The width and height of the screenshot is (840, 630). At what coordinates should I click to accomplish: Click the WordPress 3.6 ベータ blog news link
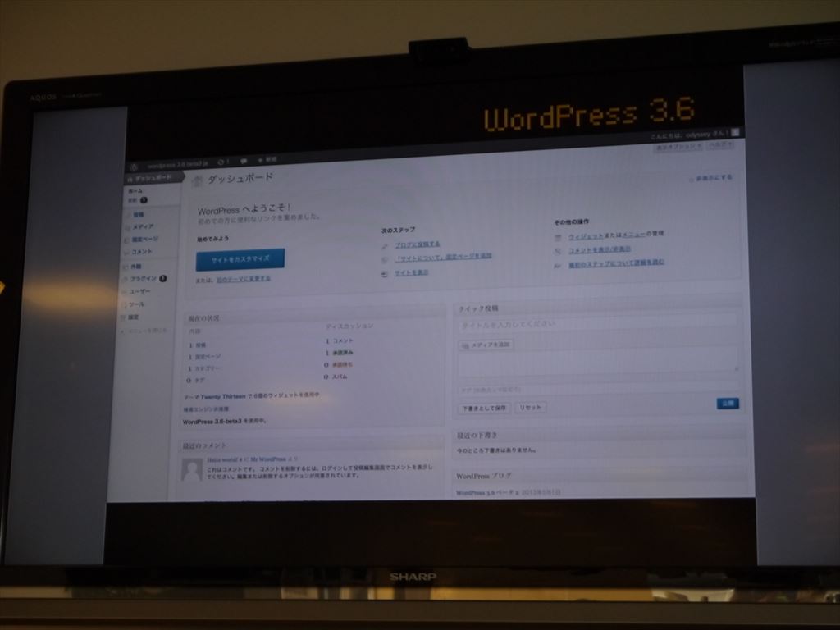(487, 492)
